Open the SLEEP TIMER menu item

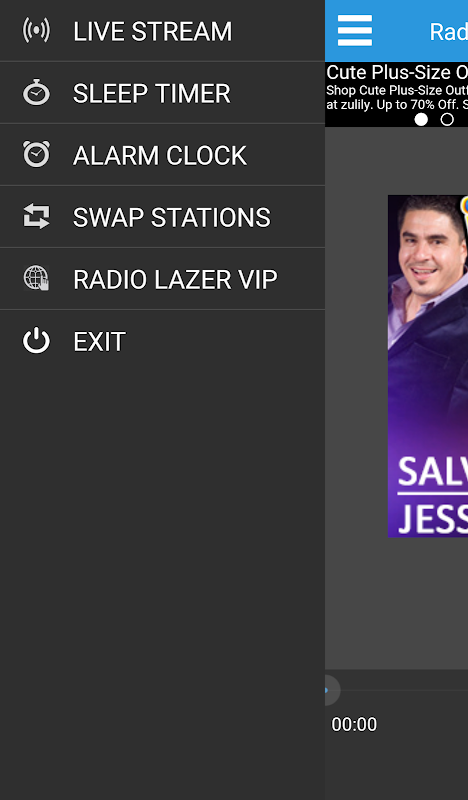coord(162,93)
